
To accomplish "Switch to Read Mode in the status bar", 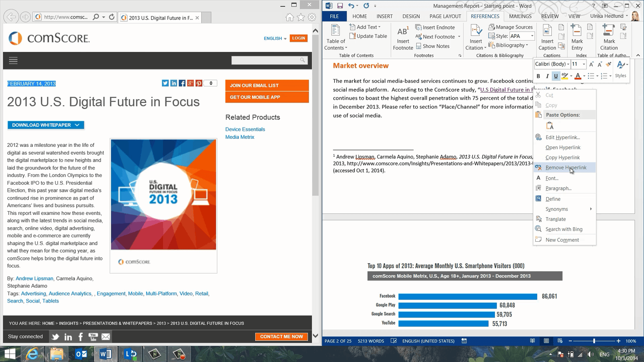I will point(533,341).
